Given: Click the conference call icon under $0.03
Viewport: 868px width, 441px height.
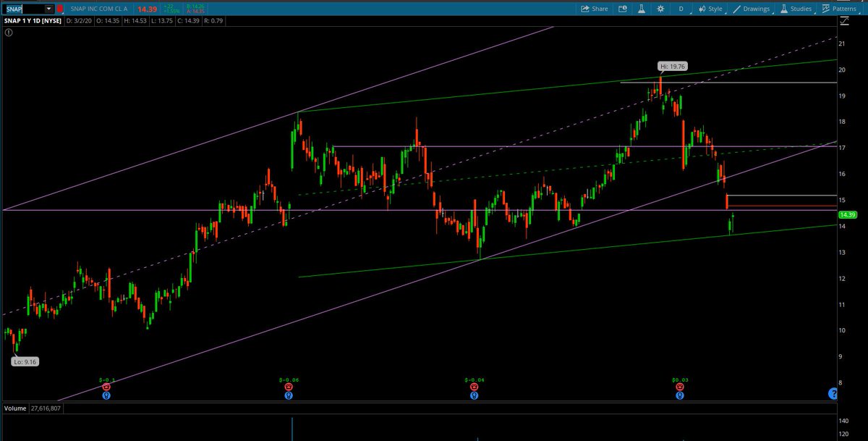Looking at the screenshot, I should coord(679,387).
